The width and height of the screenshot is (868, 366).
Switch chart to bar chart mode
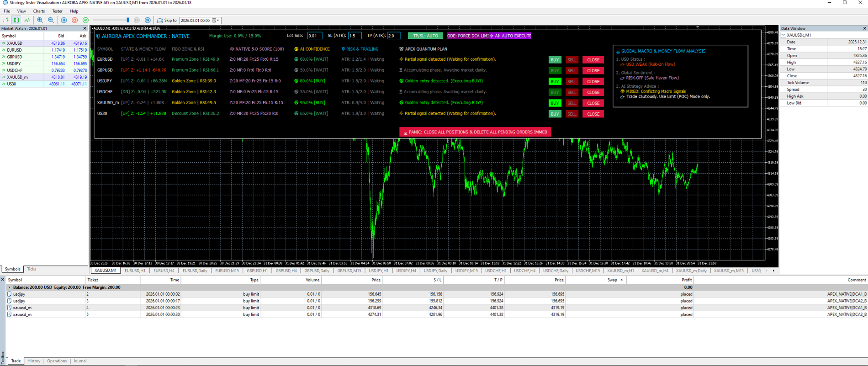pyautogui.click(x=5, y=20)
